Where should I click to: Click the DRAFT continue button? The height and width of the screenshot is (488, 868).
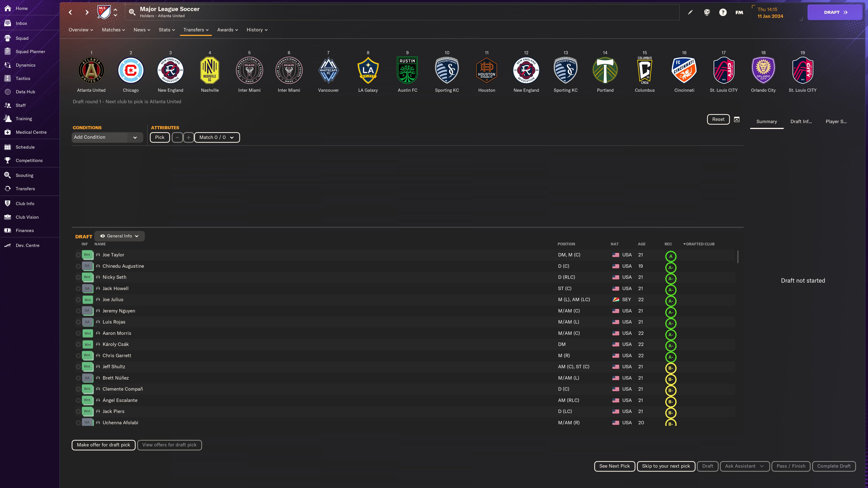(x=835, y=12)
